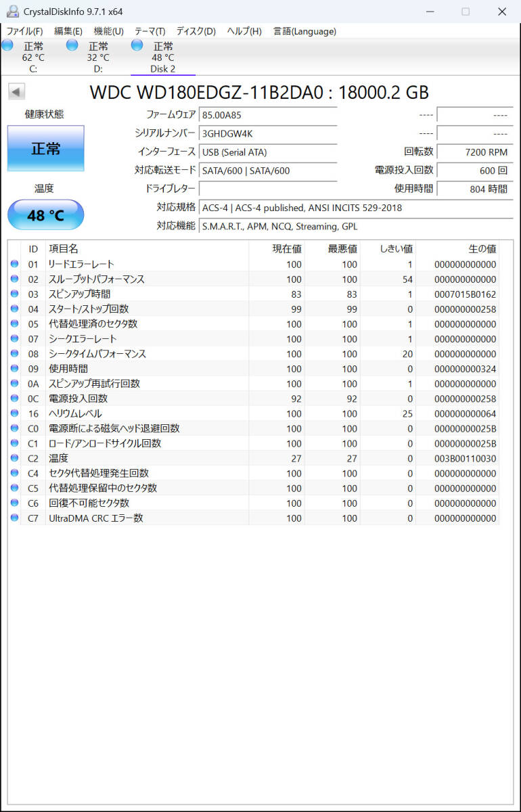This screenshot has width=521, height=812.
Task: Click the previous disk arrow button
Action: click(17, 92)
